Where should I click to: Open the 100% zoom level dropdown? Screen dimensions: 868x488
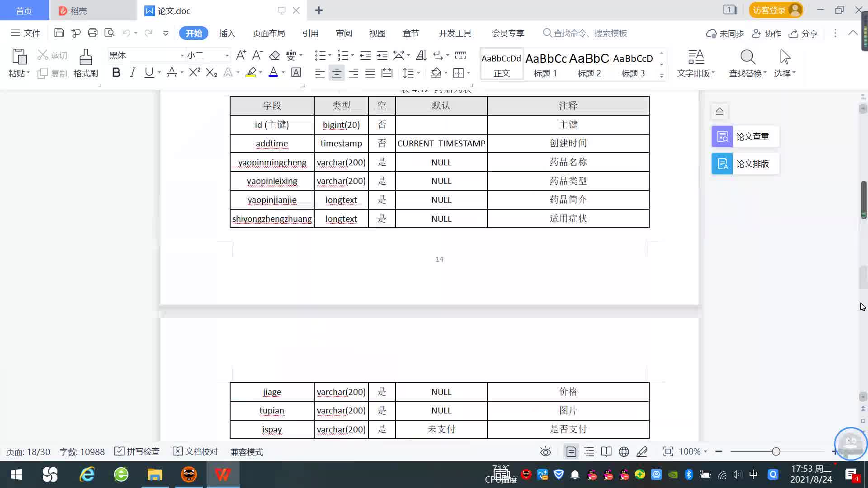click(693, 451)
